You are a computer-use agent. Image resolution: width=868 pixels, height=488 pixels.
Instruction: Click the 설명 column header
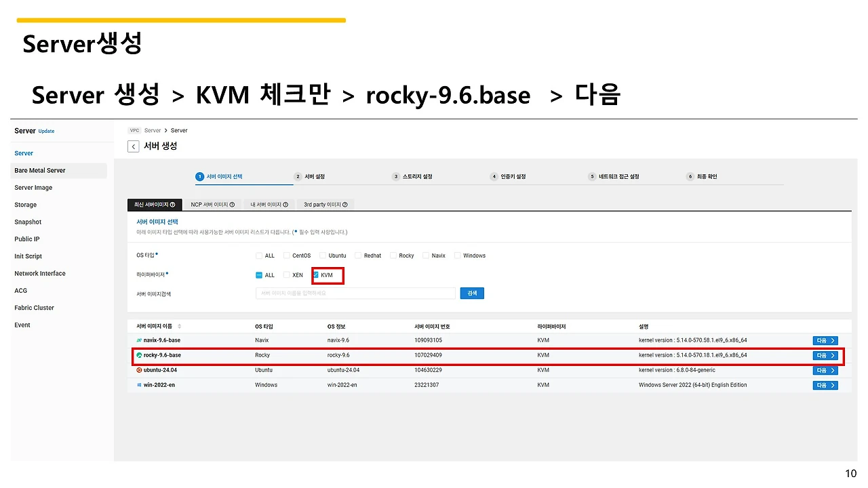644,327
